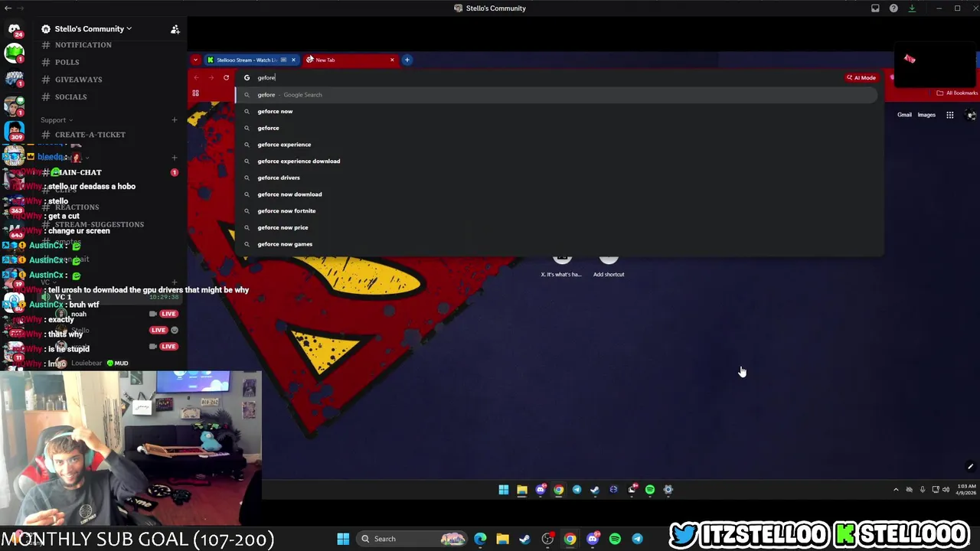Open Google apps grid icon

point(950,115)
